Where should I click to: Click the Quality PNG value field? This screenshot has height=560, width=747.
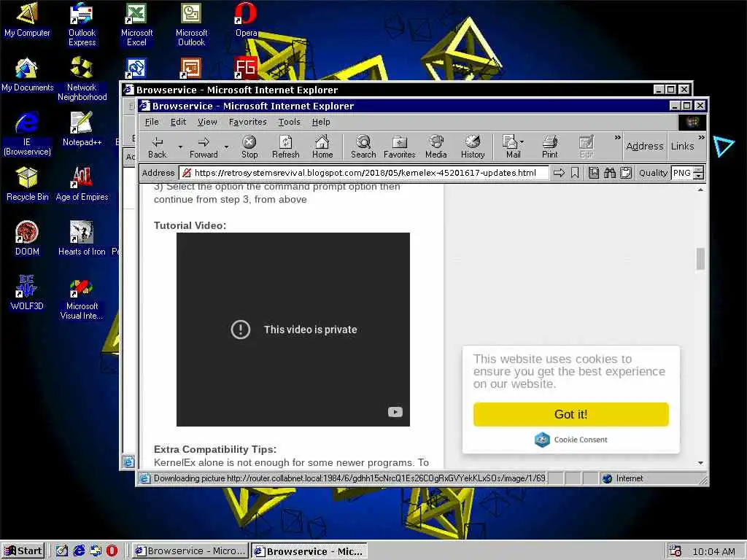click(682, 173)
